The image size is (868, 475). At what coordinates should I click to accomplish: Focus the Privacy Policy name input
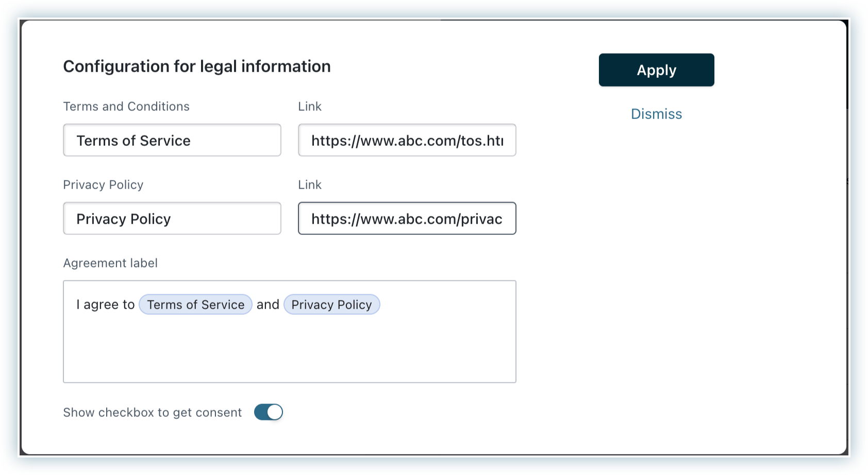point(172,218)
